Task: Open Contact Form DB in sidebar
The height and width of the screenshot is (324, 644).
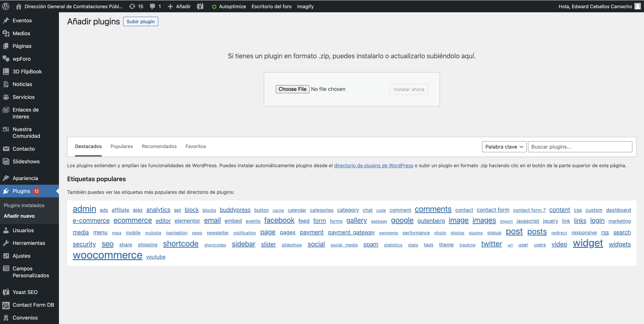Action: pyautogui.click(x=33, y=305)
